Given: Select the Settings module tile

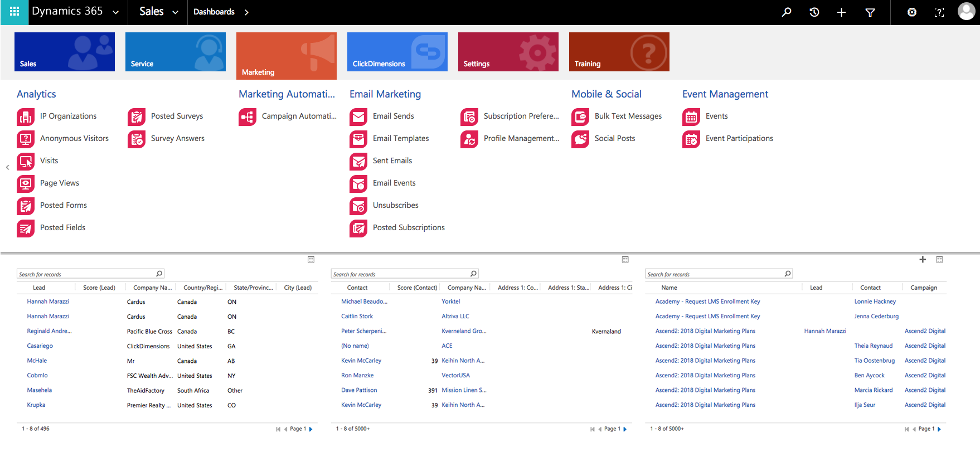Looking at the screenshot, I should [508, 52].
